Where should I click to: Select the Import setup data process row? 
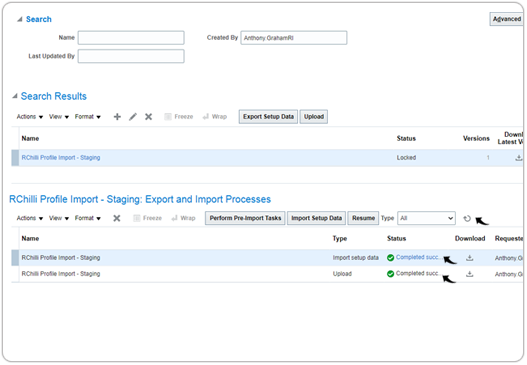click(267, 258)
